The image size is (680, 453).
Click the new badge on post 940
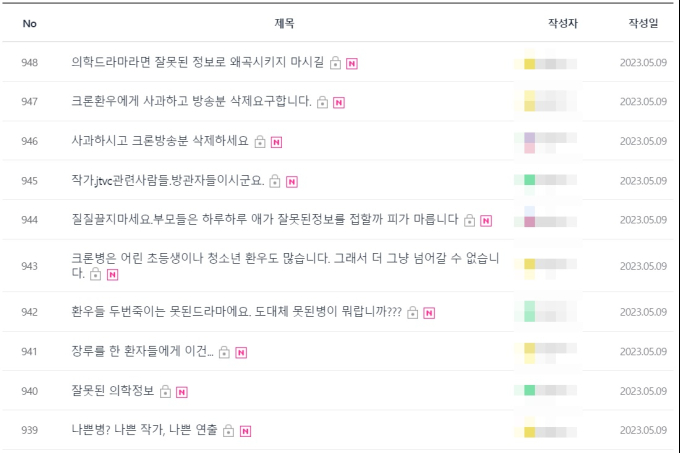pos(182,392)
